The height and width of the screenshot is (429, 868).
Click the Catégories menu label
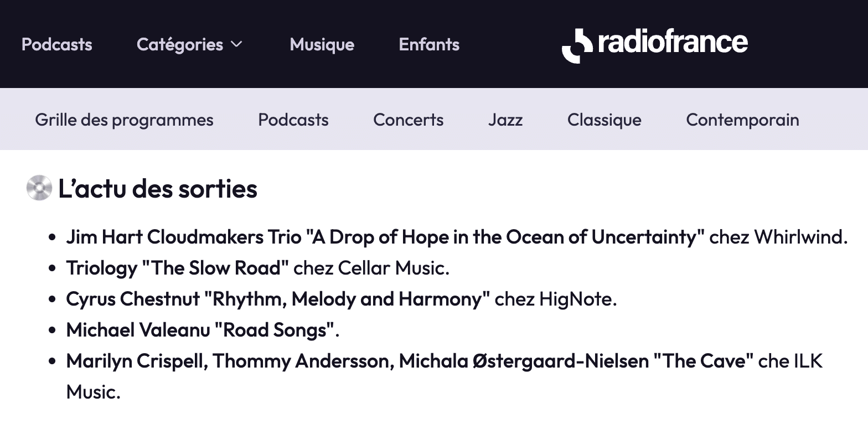180,44
